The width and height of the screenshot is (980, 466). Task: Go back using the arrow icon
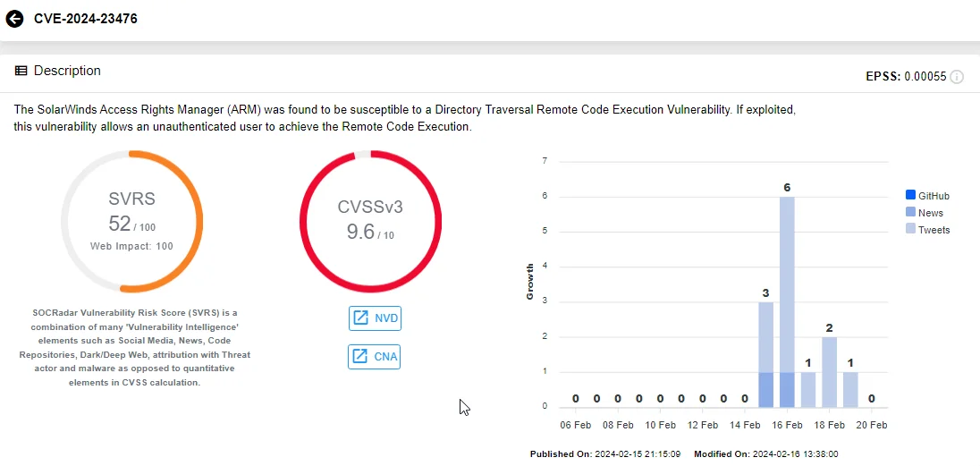pyautogui.click(x=14, y=19)
